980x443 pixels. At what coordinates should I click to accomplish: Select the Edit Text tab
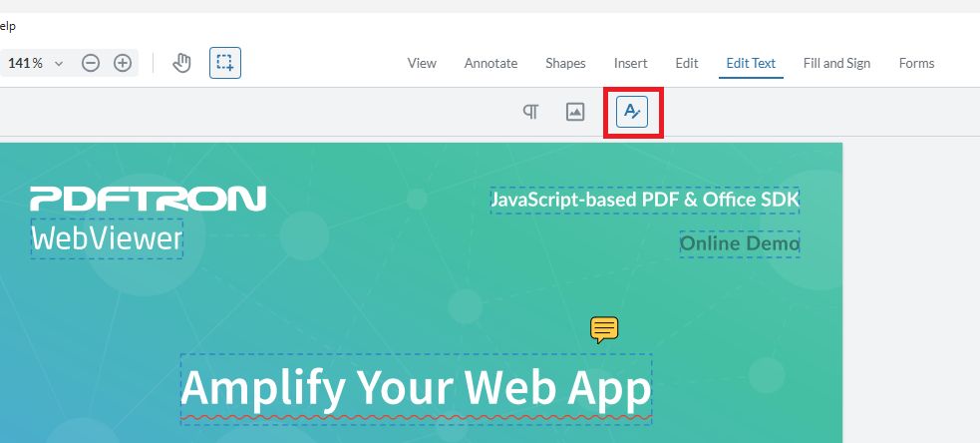click(751, 63)
